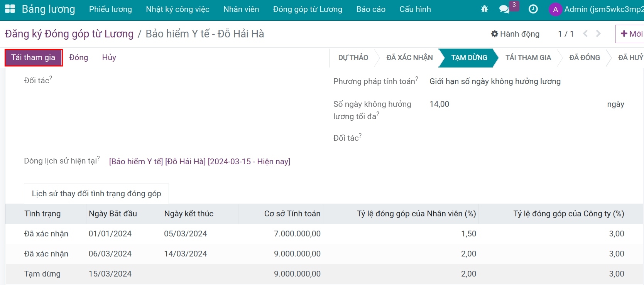The width and height of the screenshot is (644, 285).
Task: Open the apps grid home menu icon
Action: [10, 9]
